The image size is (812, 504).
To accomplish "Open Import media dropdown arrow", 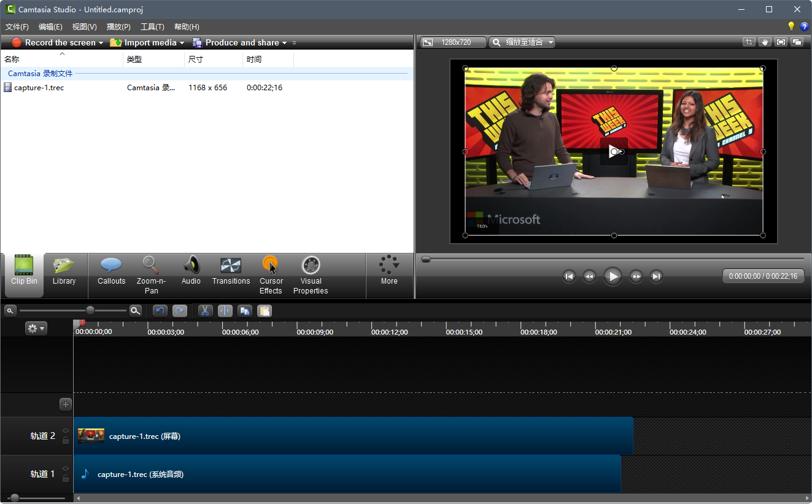I will click(182, 43).
